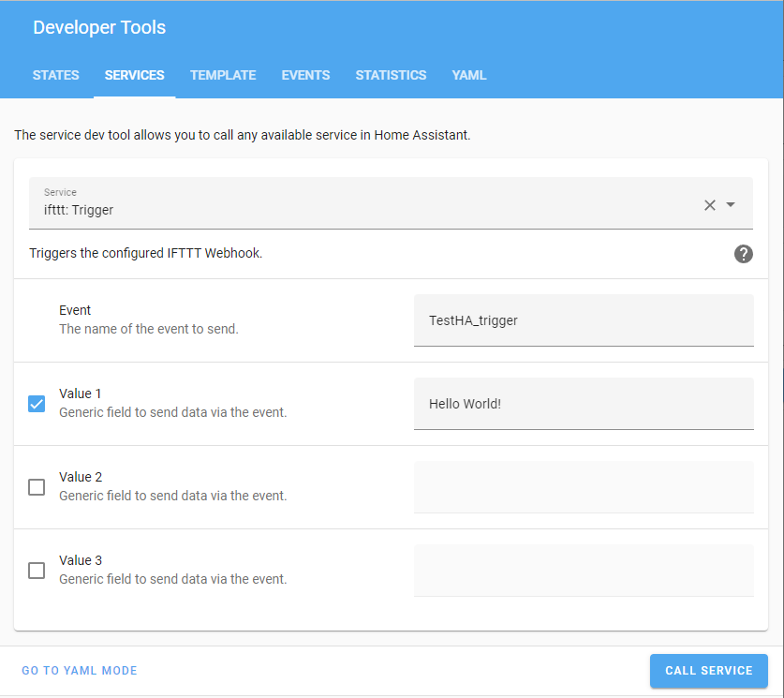Enable the Value 2 checkbox
The image size is (784, 698).
pos(37,487)
